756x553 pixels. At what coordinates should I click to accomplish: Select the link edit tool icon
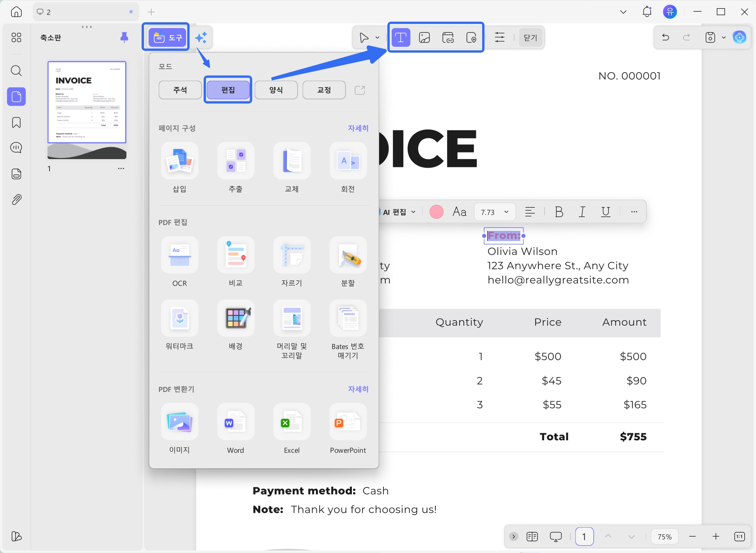[448, 37]
